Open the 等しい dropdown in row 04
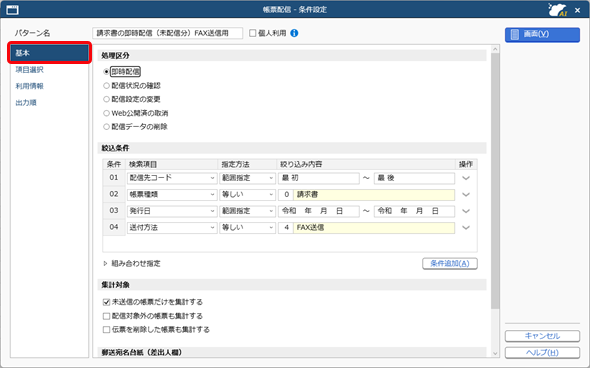The image size is (590, 368). pyautogui.click(x=248, y=228)
